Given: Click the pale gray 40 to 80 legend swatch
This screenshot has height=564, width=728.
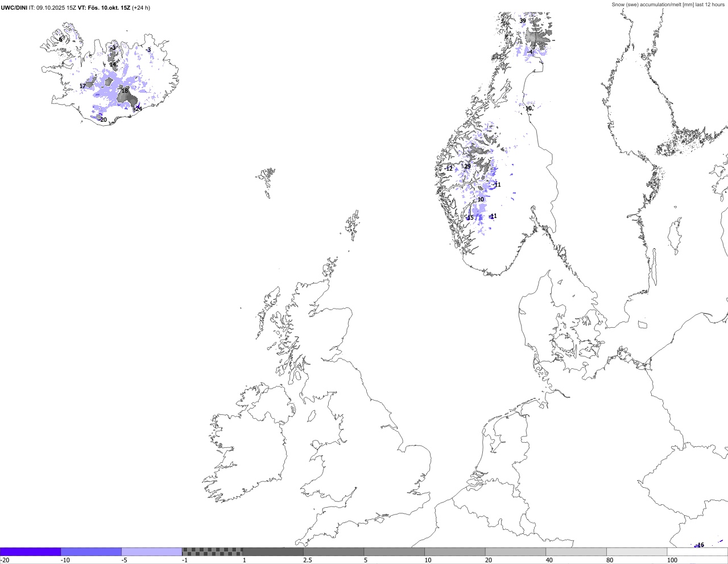Looking at the screenshot, I should 576,551.
